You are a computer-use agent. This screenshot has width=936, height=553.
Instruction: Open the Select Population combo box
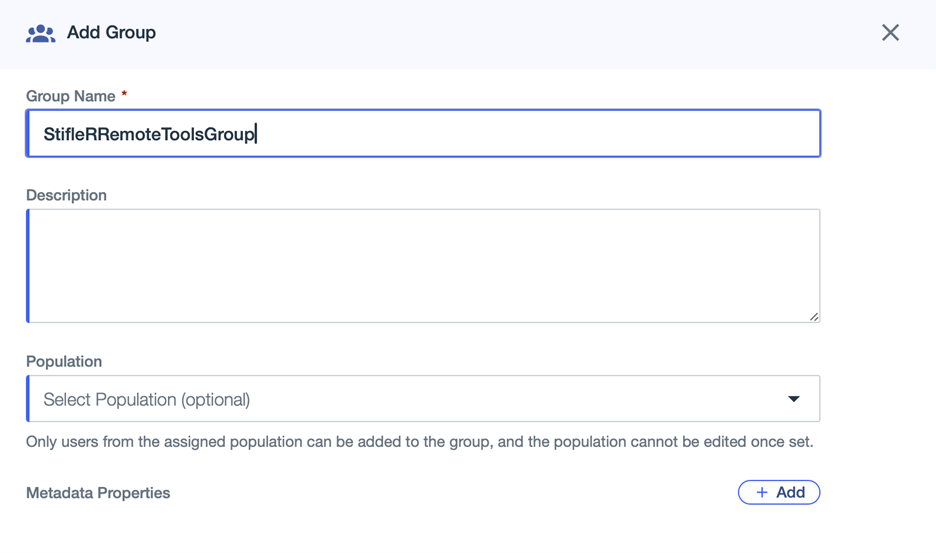[x=423, y=399]
